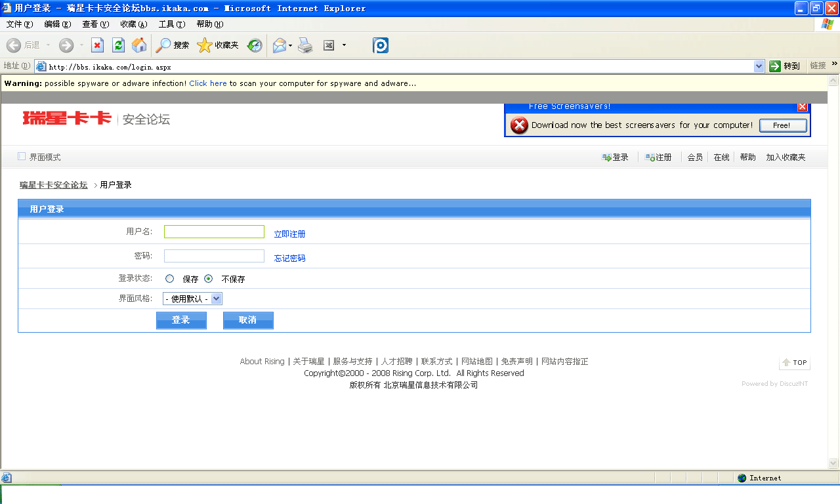
Task: Follow the 立即注册 link
Action: 290,234
